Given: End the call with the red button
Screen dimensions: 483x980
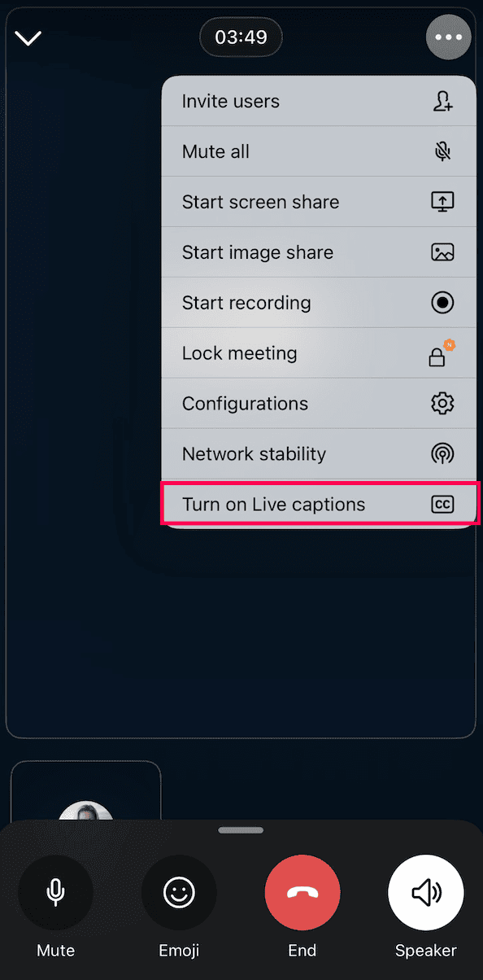Looking at the screenshot, I should 302,893.
